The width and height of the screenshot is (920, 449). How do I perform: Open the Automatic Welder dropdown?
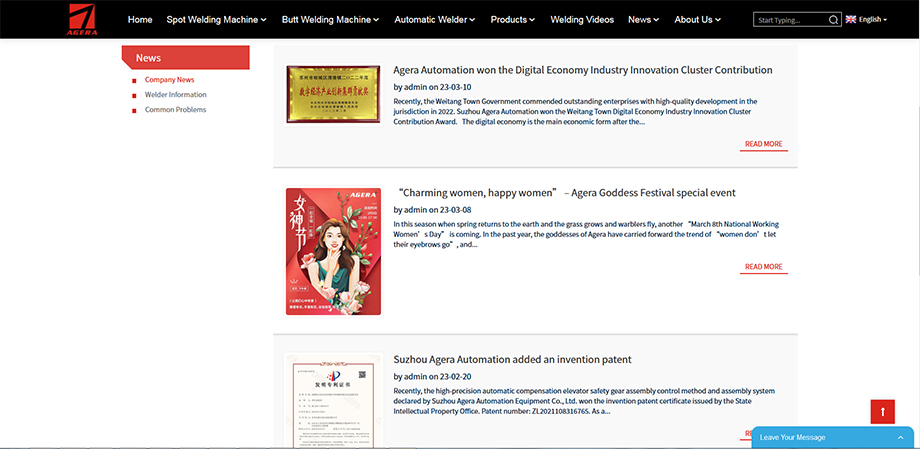(x=434, y=19)
